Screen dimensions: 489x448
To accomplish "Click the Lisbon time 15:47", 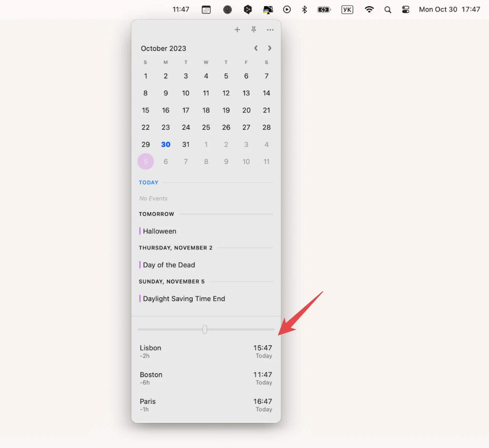I will point(263,348).
